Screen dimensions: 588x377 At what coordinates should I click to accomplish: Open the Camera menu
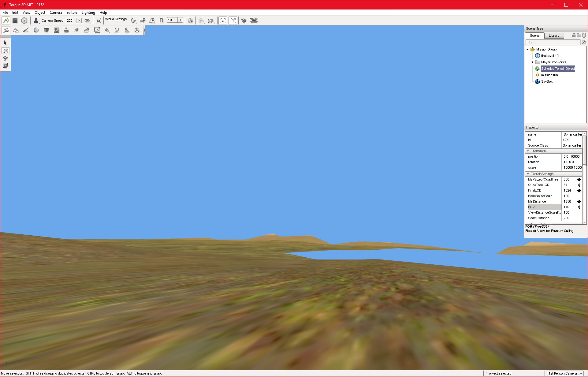click(x=56, y=13)
